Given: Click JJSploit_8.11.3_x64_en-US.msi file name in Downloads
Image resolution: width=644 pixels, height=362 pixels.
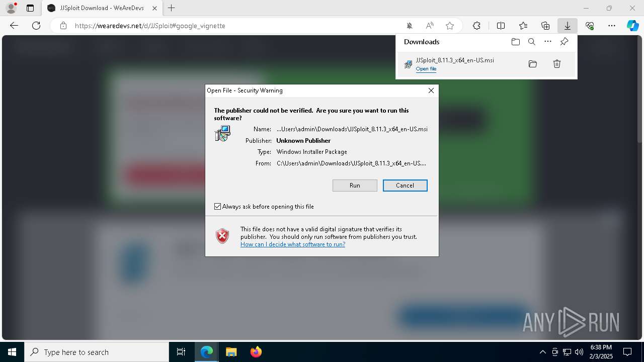Looking at the screenshot, I should click(x=455, y=60).
